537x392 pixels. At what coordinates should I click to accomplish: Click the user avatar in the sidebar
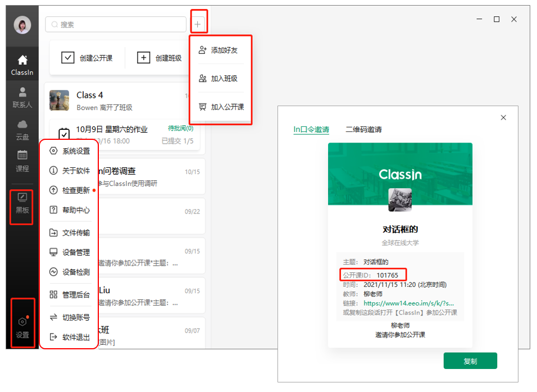[22, 25]
